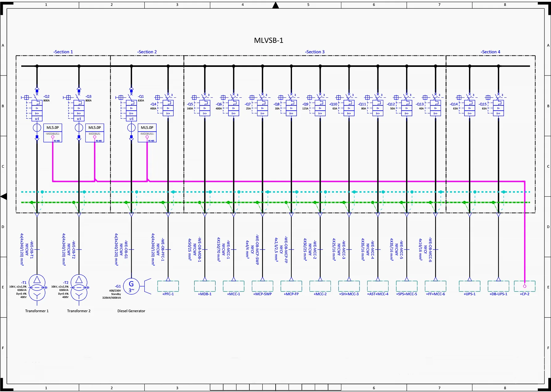551x392 pixels.
Task: Select breaker -Q10 63A symbol
Action: pyautogui.click(x=349, y=104)
